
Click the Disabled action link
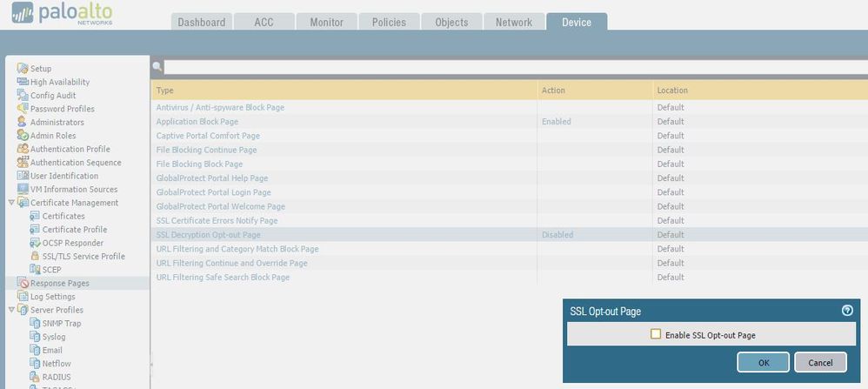click(558, 234)
